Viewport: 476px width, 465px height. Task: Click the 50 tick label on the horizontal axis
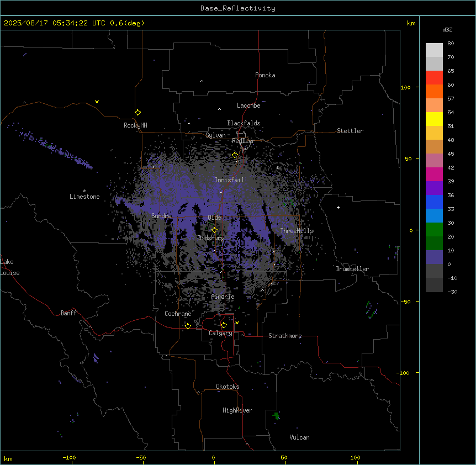click(284, 457)
